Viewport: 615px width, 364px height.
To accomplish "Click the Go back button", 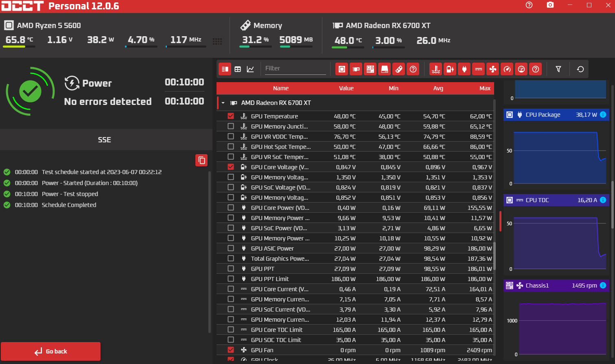I will click(x=50, y=351).
